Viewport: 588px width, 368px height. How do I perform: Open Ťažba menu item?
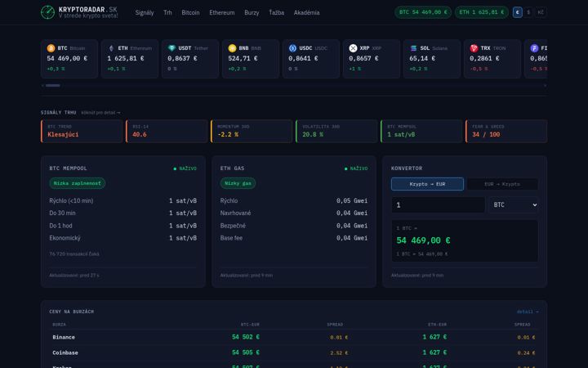coord(276,12)
